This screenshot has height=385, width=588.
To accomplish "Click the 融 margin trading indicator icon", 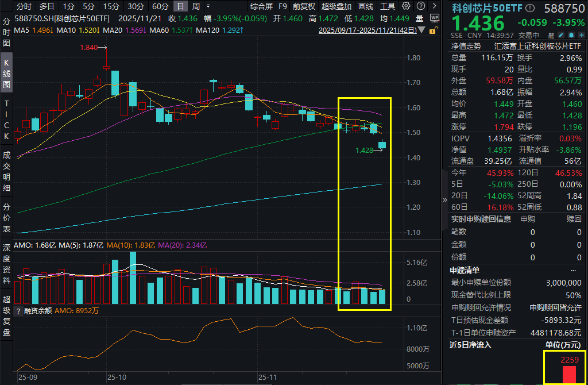I will [x=551, y=35].
